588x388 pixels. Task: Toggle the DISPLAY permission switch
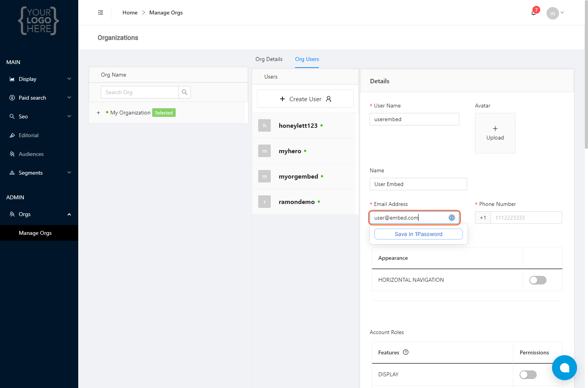(x=528, y=375)
